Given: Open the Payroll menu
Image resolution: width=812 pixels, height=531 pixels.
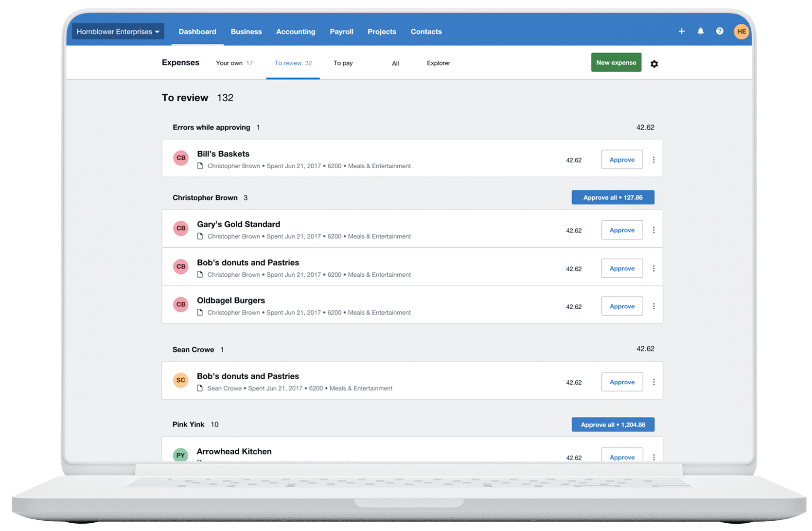Looking at the screenshot, I should 341,31.
